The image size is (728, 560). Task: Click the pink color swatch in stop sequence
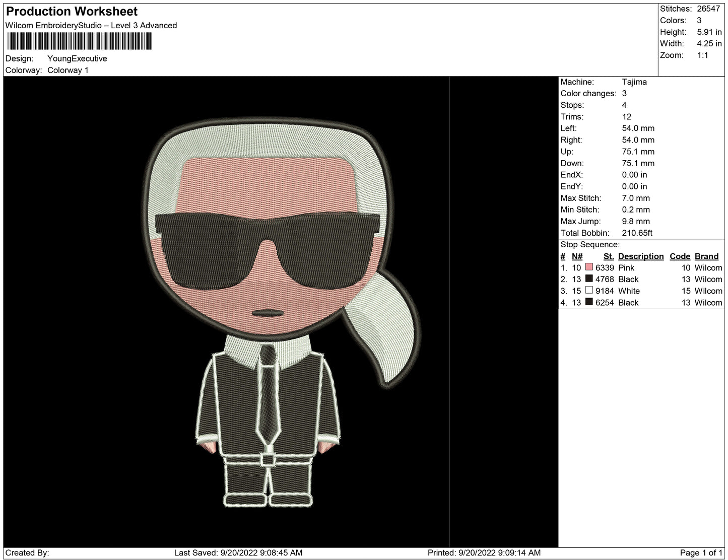(x=588, y=267)
